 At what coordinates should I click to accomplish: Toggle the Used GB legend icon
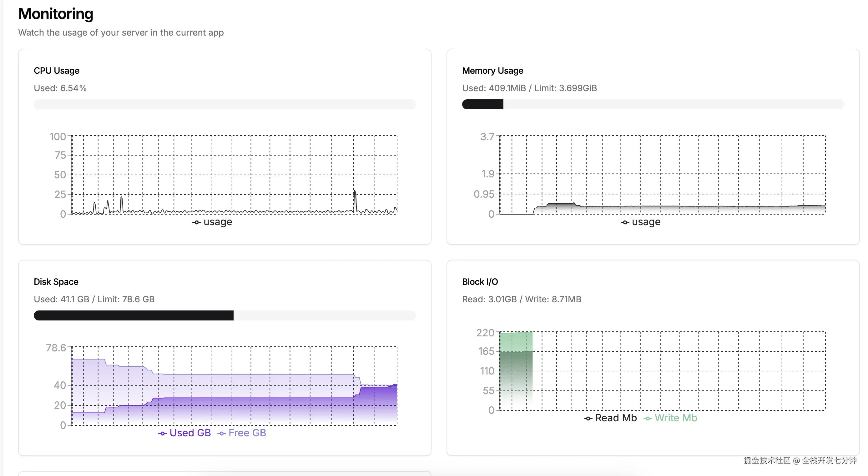click(162, 433)
